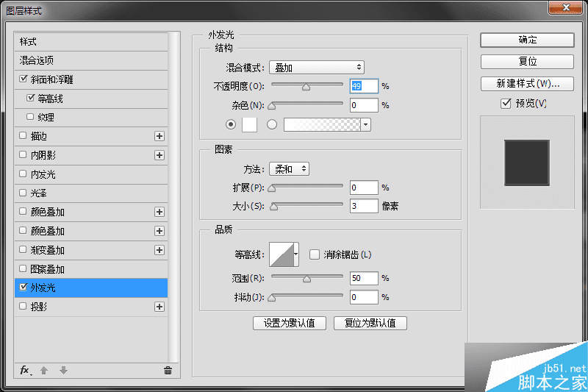588x392 pixels.
Task: Uncheck the 斜面和浮雕 checkbox
Action: point(24,79)
